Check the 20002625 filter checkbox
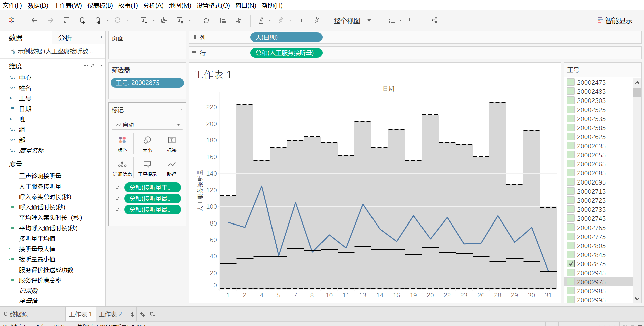This screenshot has height=326, width=644. [x=571, y=136]
